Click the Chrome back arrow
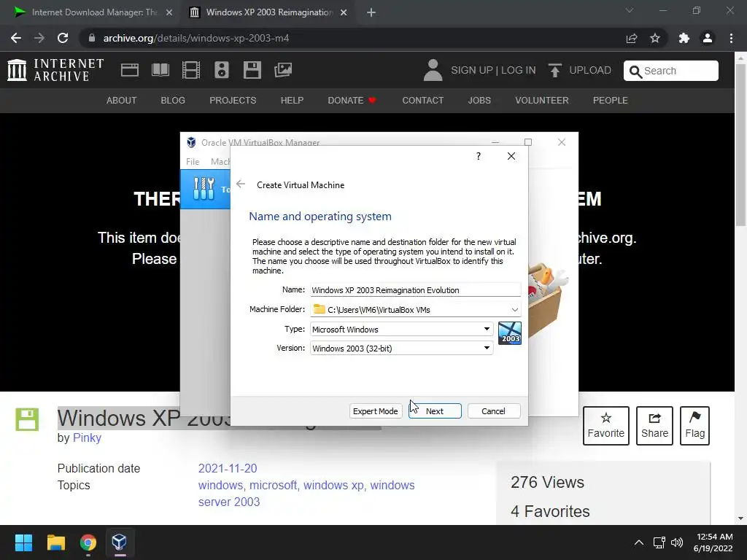The height and width of the screenshot is (560, 747). click(16, 38)
